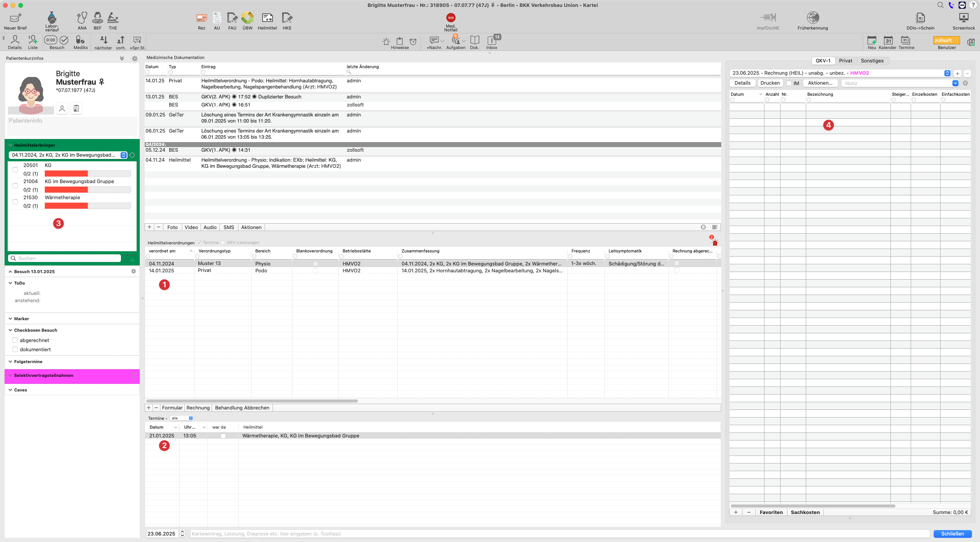This screenshot has height=542, width=980.
Task: Open the Heilmittelerbringer prescription dropdown
Action: tap(123, 155)
